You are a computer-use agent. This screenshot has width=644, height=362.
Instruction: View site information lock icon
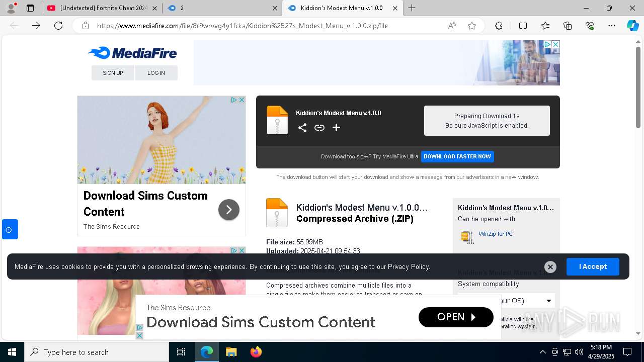point(86,26)
